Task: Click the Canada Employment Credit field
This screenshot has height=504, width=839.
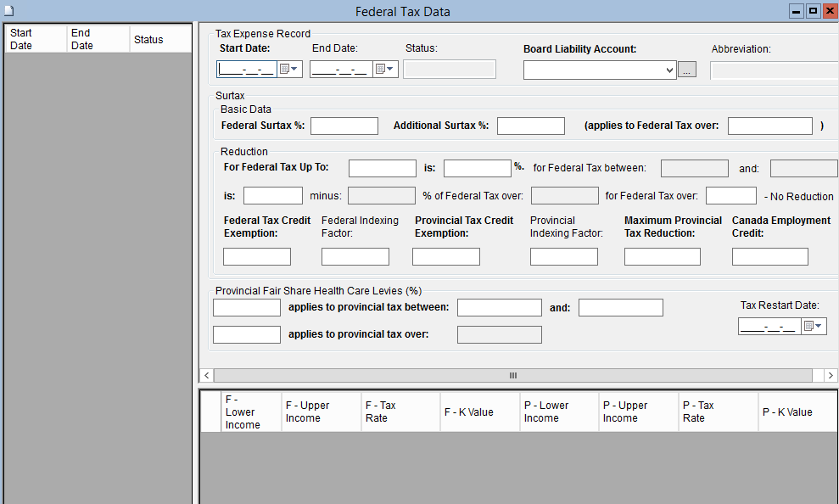Action: point(770,256)
